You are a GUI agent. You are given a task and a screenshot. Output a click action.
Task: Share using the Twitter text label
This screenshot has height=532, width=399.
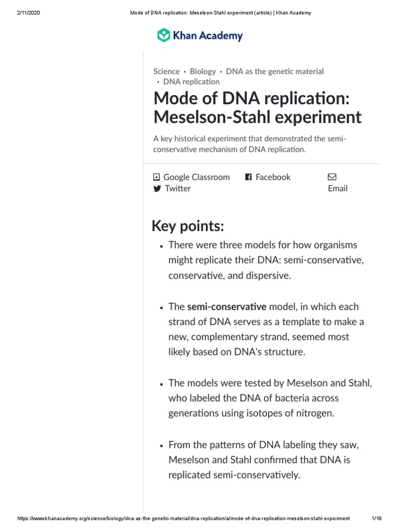[178, 189]
